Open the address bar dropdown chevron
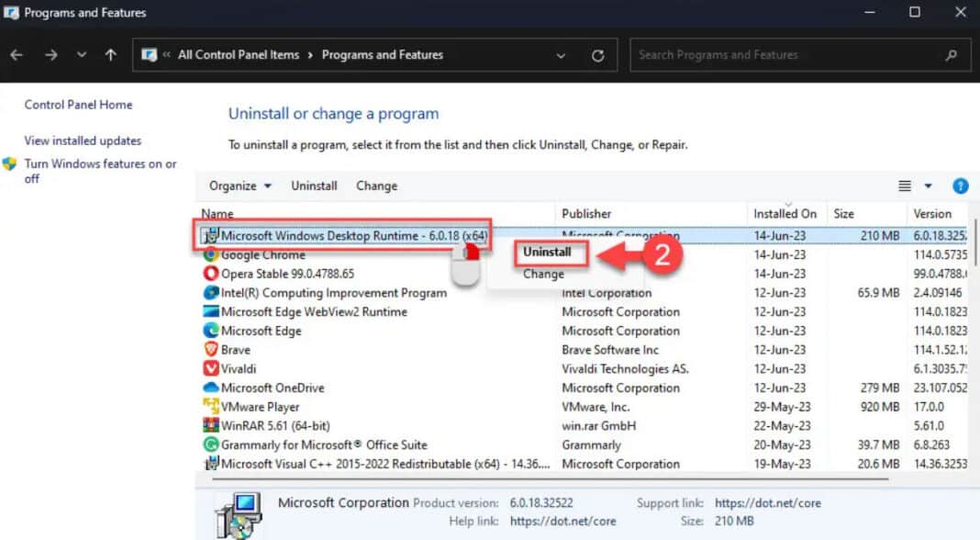 click(561, 54)
